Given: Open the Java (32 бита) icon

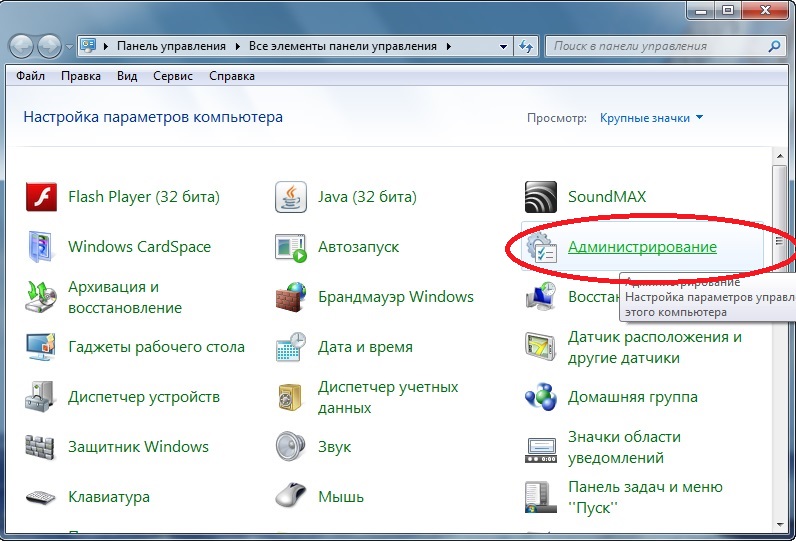Looking at the screenshot, I should point(290,197).
